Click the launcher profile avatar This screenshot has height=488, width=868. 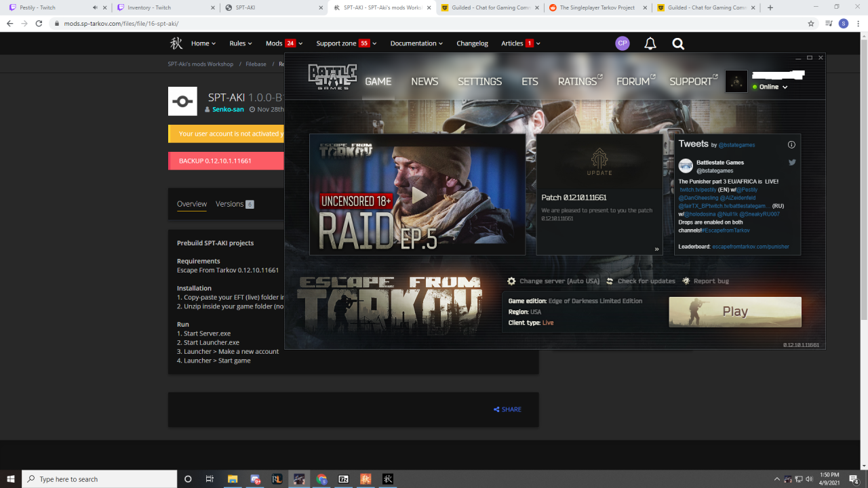click(x=736, y=81)
